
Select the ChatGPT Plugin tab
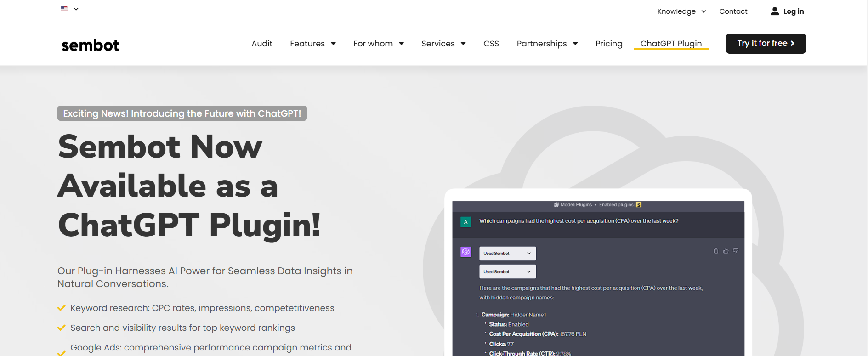point(671,44)
